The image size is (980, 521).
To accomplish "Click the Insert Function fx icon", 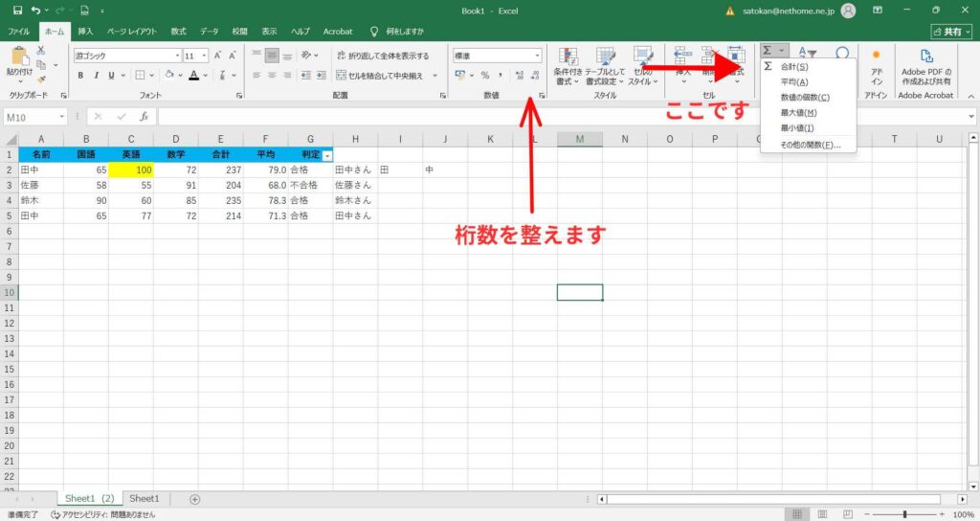I will 144,117.
